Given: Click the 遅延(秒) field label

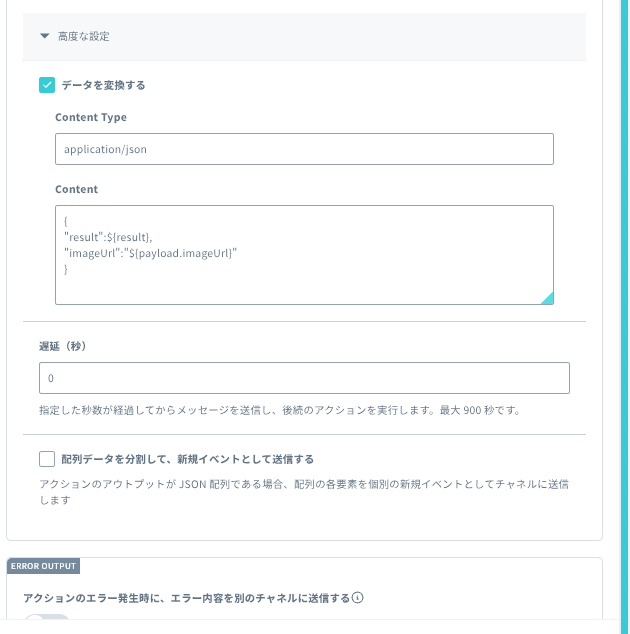Looking at the screenshot, I should pos(63,346).
